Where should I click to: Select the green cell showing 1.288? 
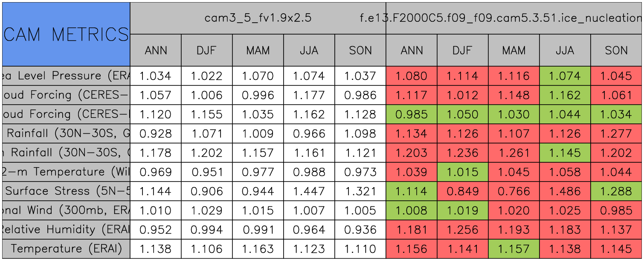pyautogui.click(x=616, y=191)
